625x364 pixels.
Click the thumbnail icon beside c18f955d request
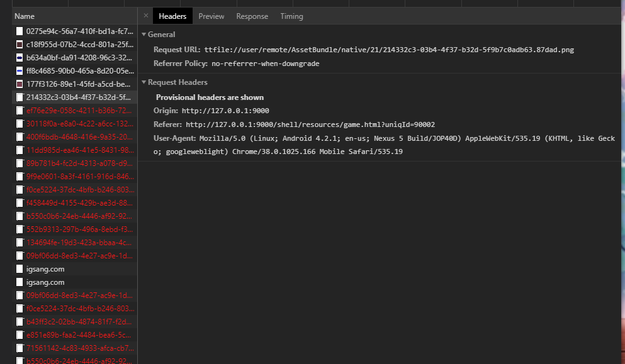coord(20,44)
